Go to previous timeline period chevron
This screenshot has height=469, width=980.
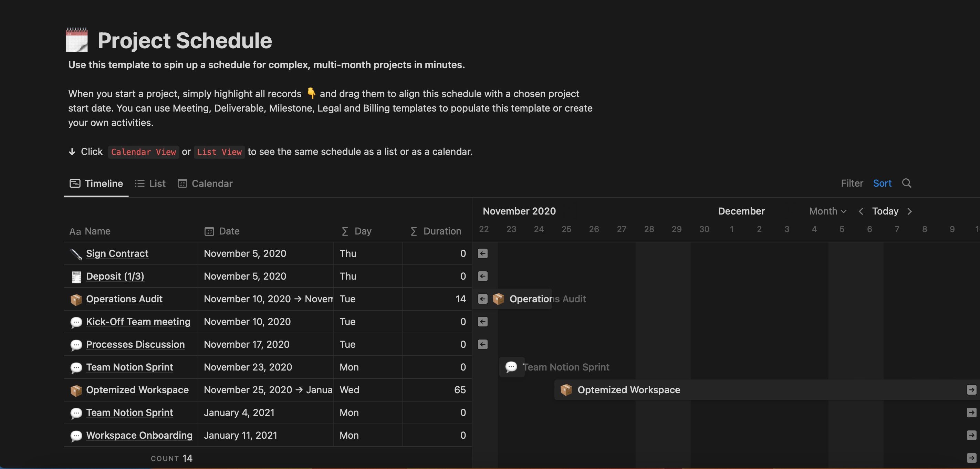[x=861, y=211]
